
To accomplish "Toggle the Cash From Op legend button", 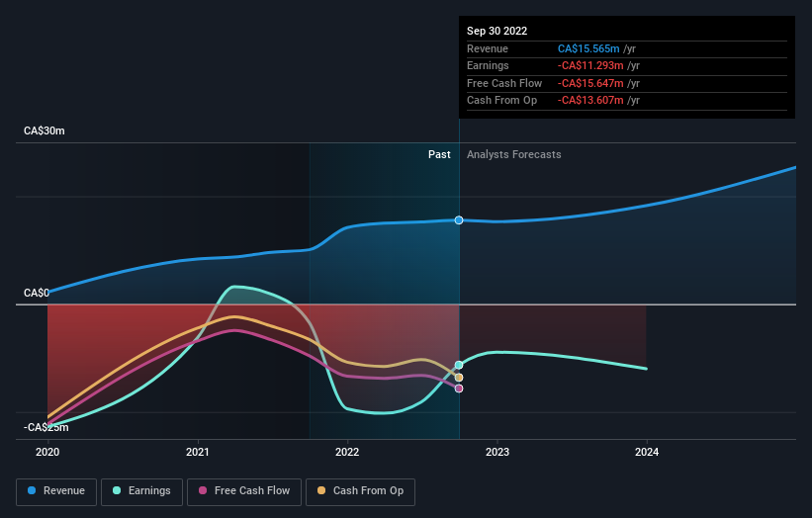I will 360,491.
